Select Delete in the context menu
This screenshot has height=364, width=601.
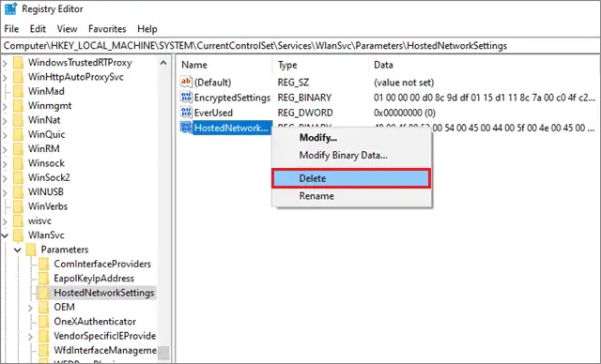[351, 178]
